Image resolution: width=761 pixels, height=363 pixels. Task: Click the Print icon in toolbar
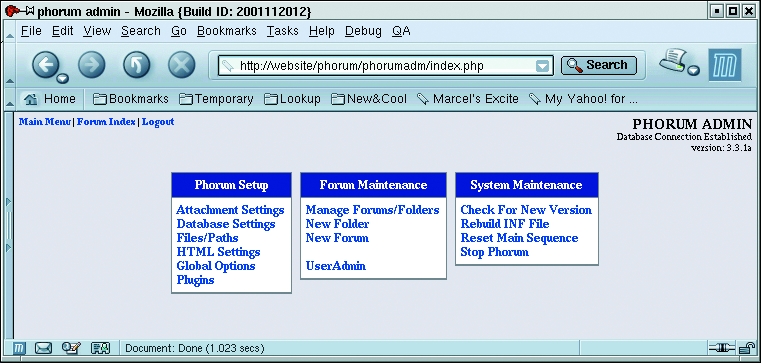coord(673,60)
